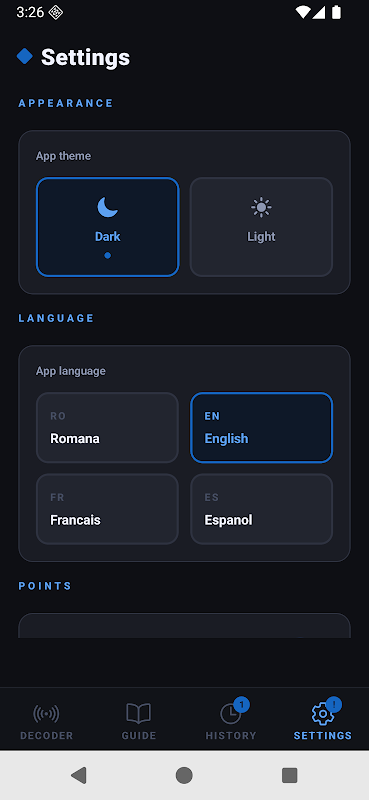
Task: Select Espanol as app language
Action: coord(261,509)
